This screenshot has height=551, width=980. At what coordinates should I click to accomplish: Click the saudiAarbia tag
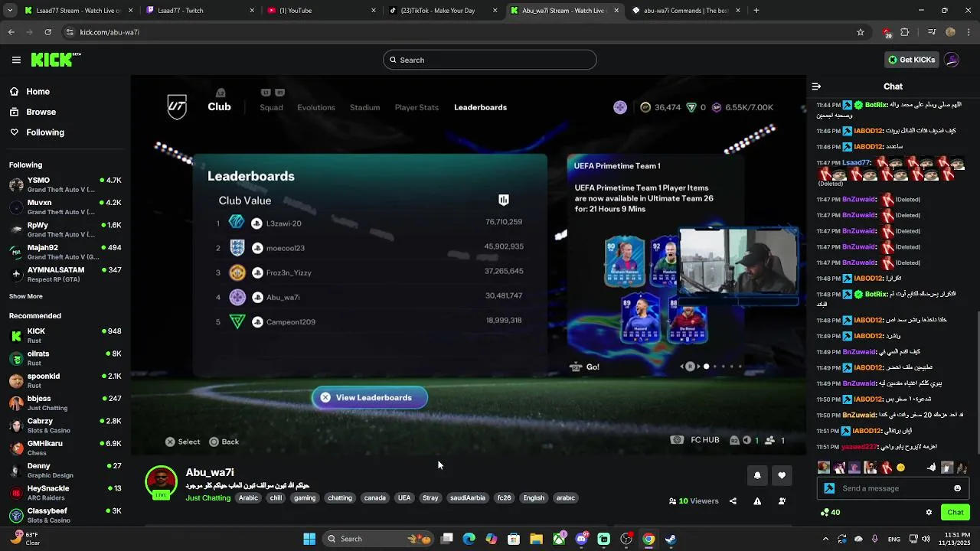(467, 498)
